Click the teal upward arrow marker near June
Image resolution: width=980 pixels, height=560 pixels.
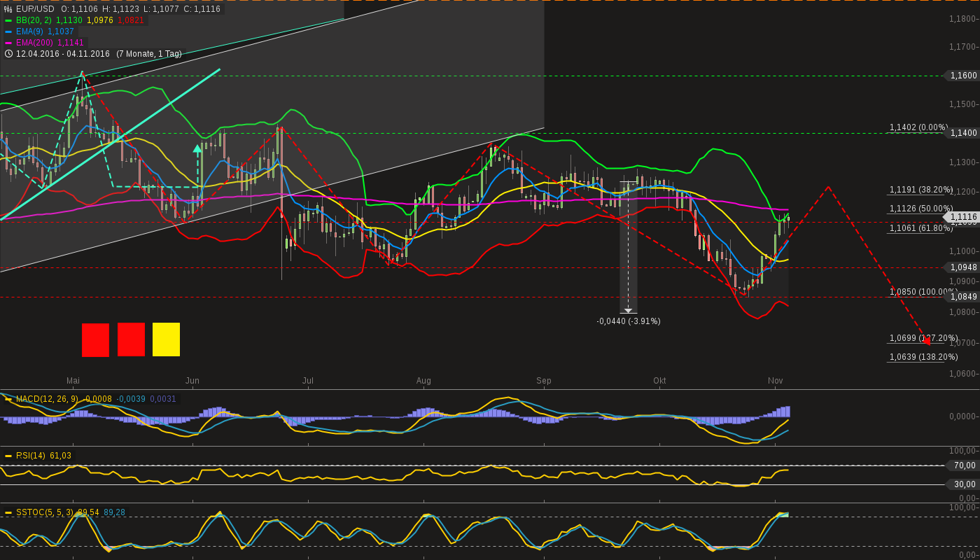(x=197, y=148)
